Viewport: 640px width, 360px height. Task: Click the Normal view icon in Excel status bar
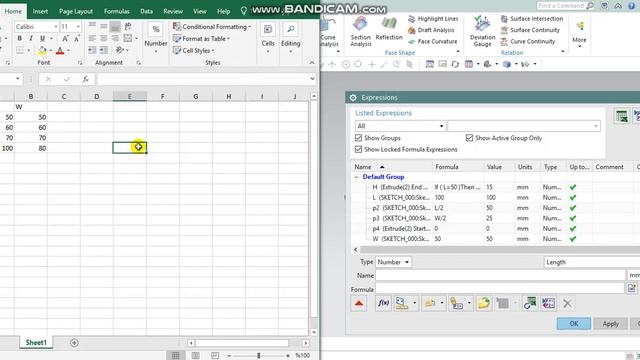click(x=176, y=356)
